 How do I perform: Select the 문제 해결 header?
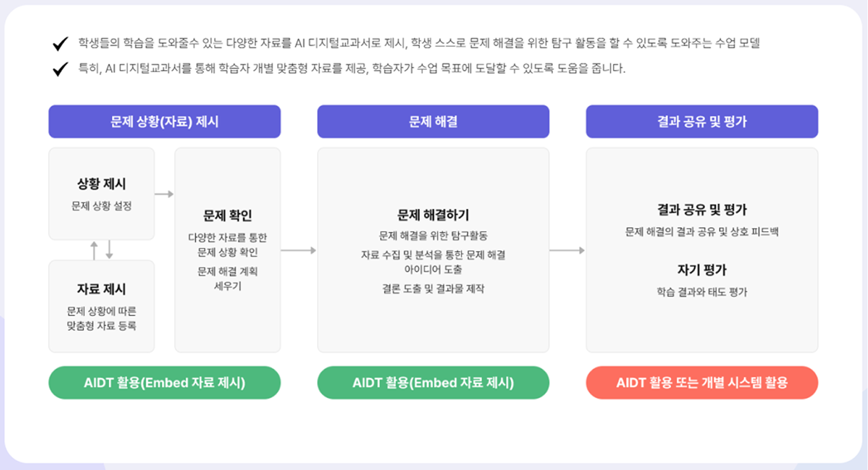(433, 121)
